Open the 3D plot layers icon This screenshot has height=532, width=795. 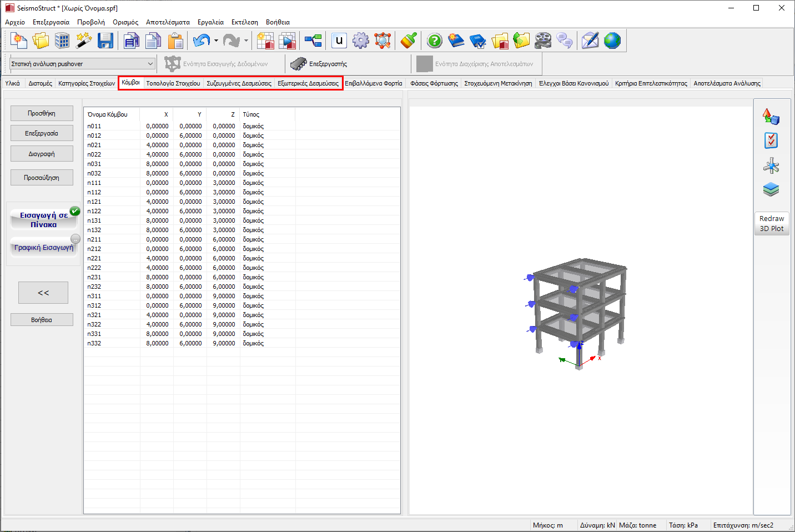(x=771, y=190)
